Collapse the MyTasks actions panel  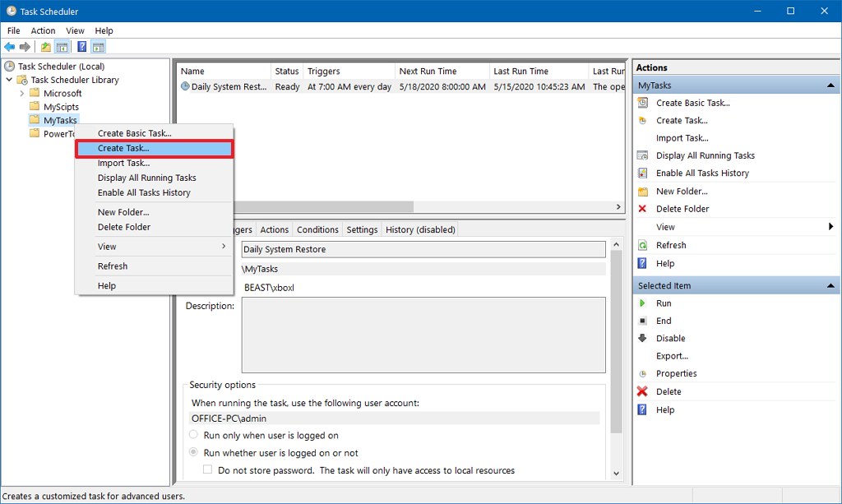(x=830, y=85)
